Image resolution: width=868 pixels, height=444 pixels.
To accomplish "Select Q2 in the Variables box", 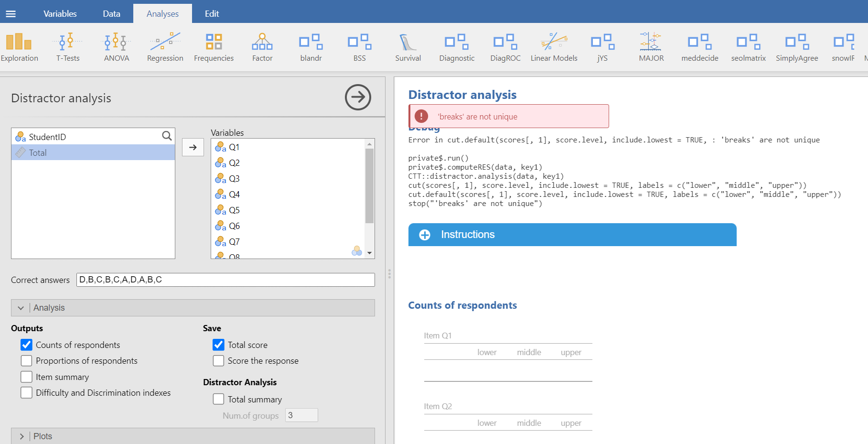I will point(288,163).
